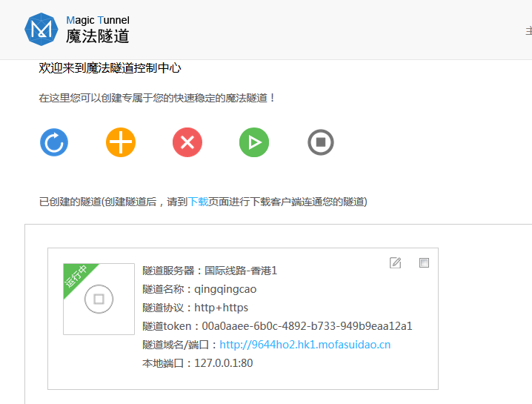Click the token 00a0aaee-6b0c-4892-b733-949b9eaa12a1
Image resolution: width=532 pixels, height=404 pixels.
point(307,326)
